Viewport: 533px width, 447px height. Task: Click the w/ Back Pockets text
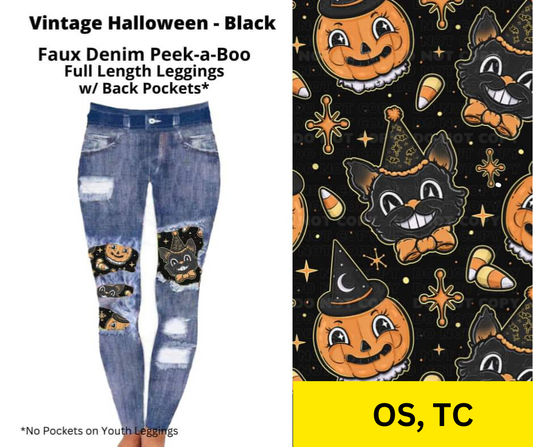[143, 88]
